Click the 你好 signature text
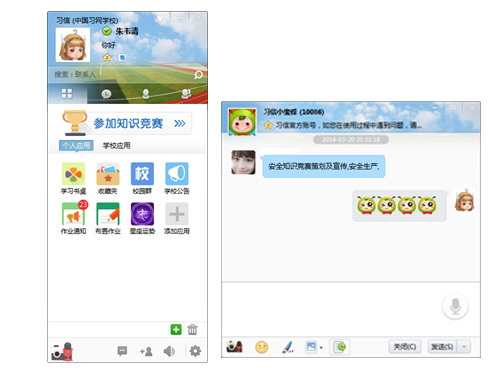500x375 pixels. [109, 45]
